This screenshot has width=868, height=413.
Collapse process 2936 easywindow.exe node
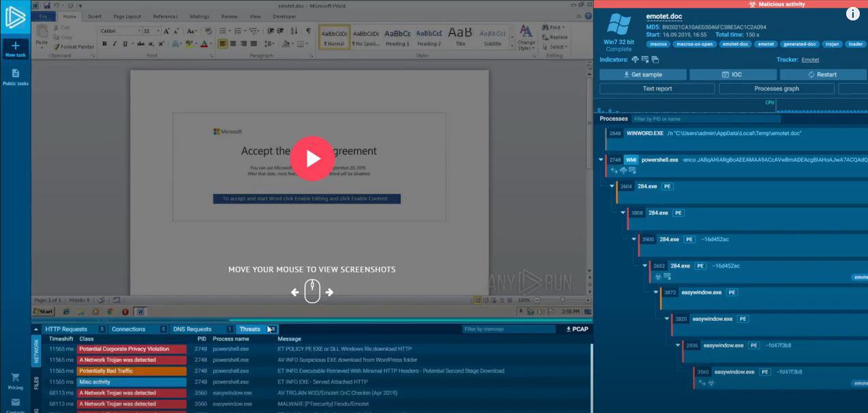677,345
